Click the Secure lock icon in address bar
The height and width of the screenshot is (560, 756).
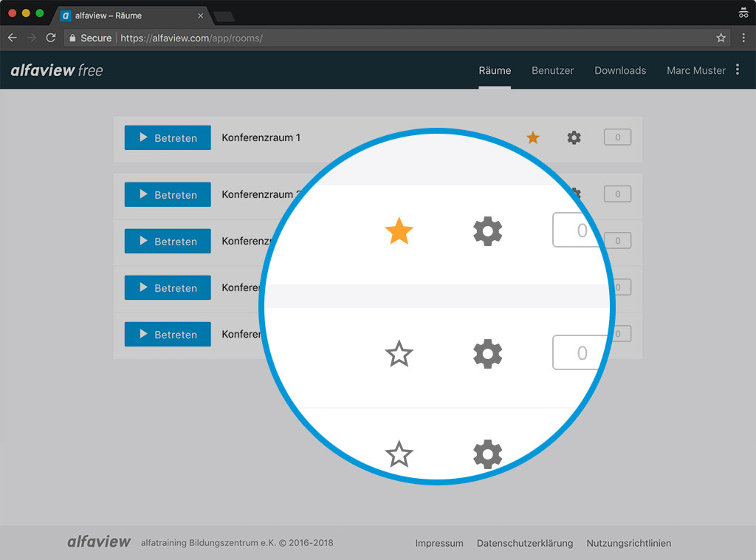pyautogui.click(x=72, y=38)
